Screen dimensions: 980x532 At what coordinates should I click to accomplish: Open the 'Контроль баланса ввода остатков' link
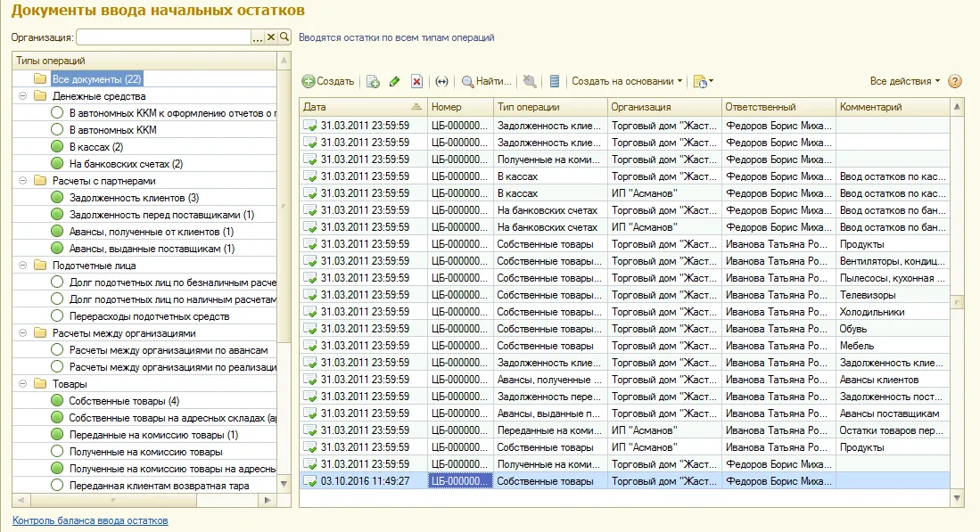point(90,520)
